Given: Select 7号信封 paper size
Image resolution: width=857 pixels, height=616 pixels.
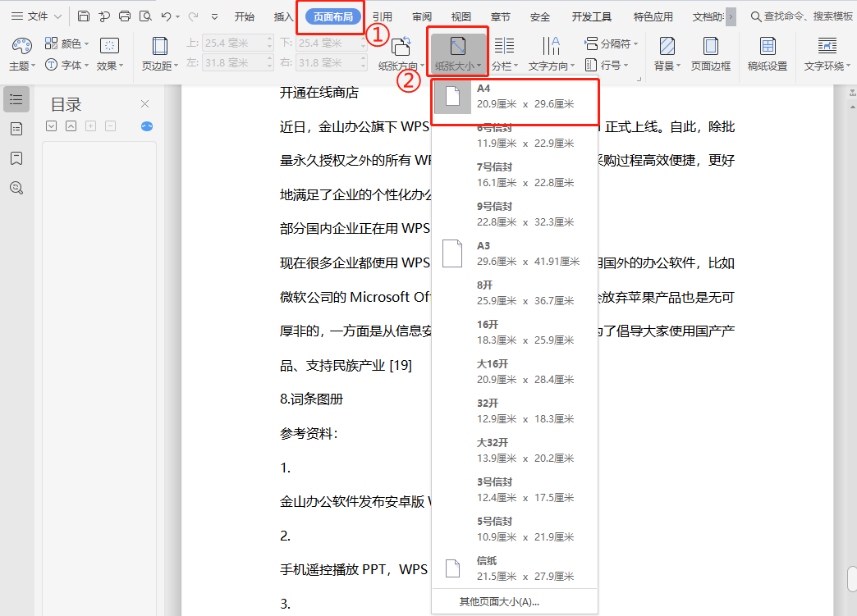Looking at the screenshot, I should click(x=515, y=175).
